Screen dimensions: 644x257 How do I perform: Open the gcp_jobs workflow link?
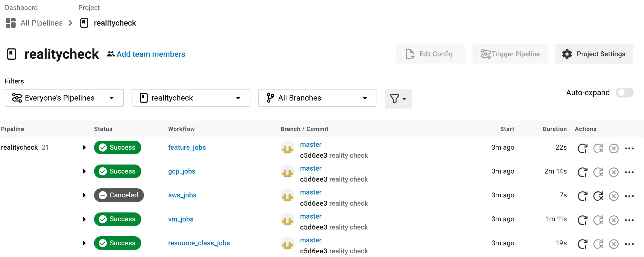(181, 171)
